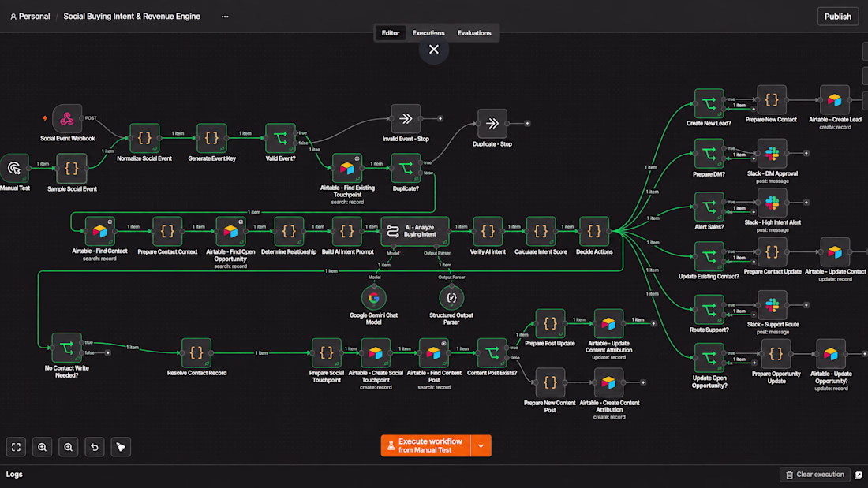Open logs panel in pop-out window
The image size is (868, 488).
pyautogui.click(x=859, y=475)
